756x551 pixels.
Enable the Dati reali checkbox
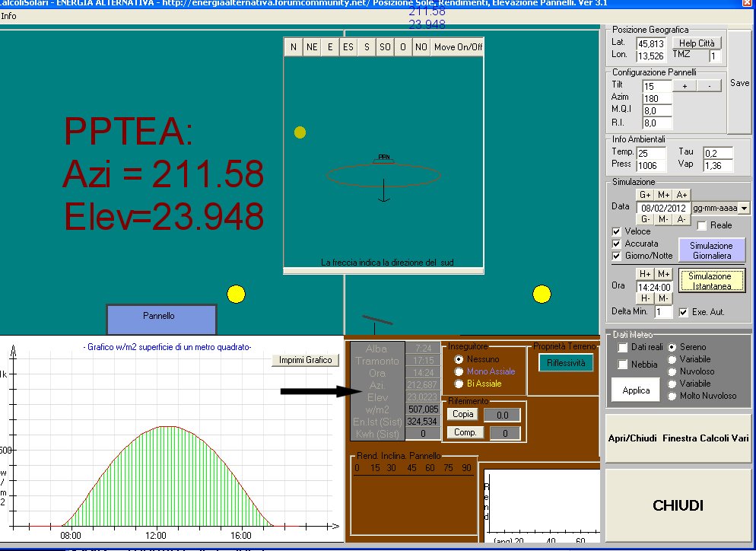(x=623, y=347)
